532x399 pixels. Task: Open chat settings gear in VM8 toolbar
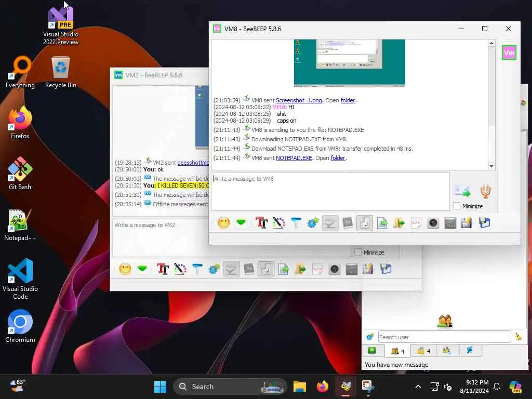click(313, 223)
